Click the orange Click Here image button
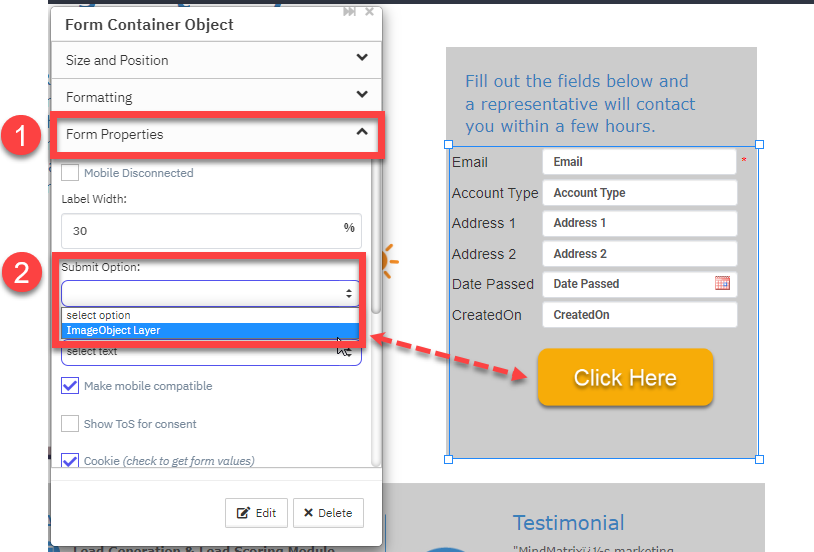Viewport: 814px width, 552px height. pos(625,377)
